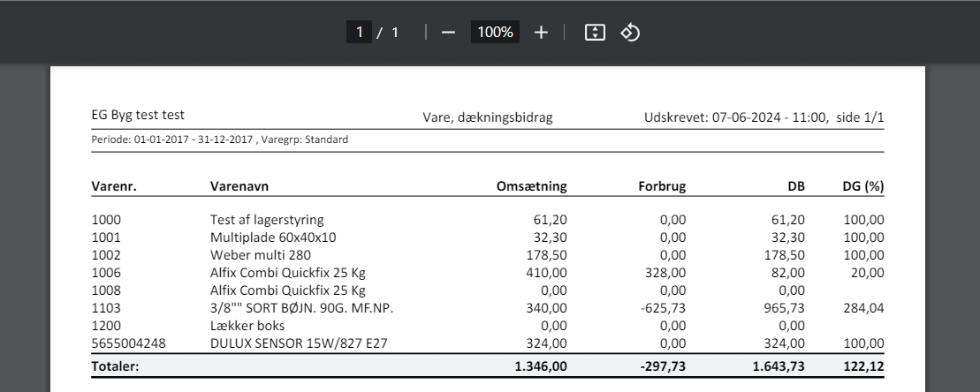Click the Varenr. column header
The image size is (980, 392).
click(x=114, y=186)
